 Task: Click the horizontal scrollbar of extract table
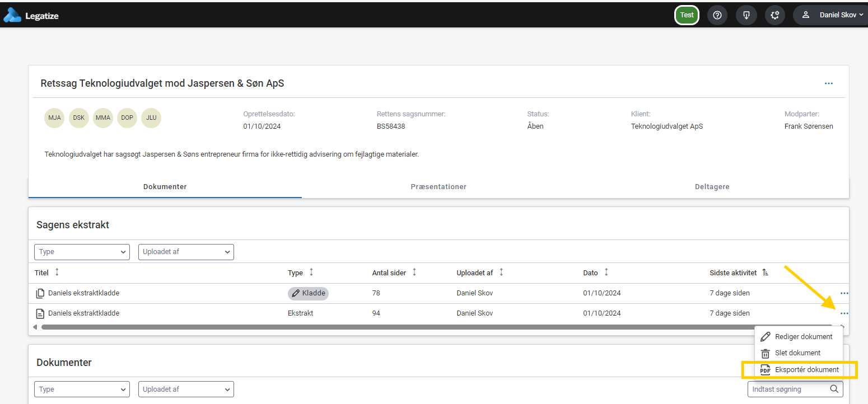[436, 327]
